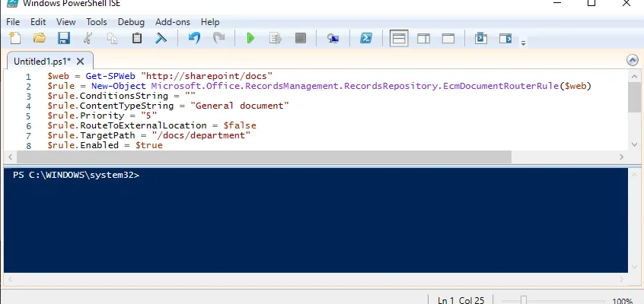Expand the toolbar overflow options arrow
The height and width of the screenshot is (304, 644).
click(x=523, y=43)
